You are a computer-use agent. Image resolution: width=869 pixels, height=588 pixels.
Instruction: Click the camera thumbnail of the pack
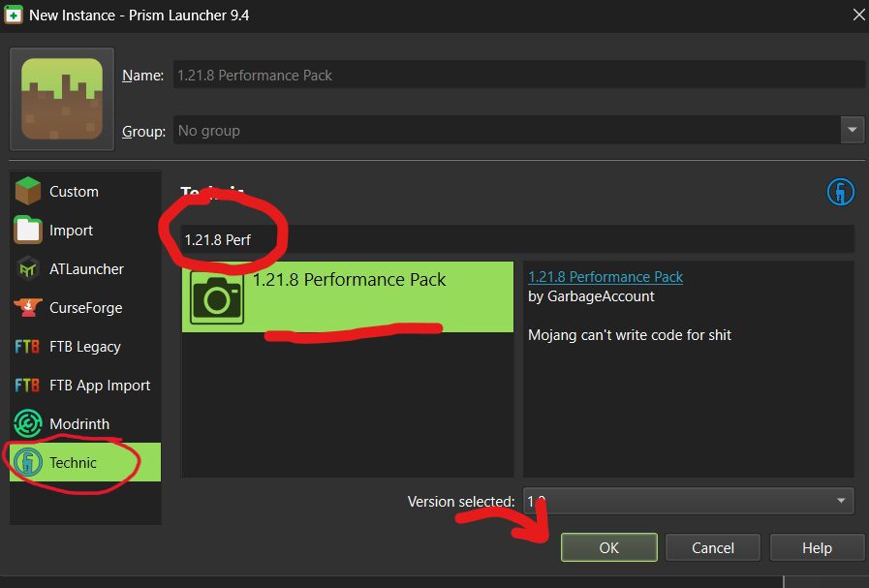(x=218, y=297)
